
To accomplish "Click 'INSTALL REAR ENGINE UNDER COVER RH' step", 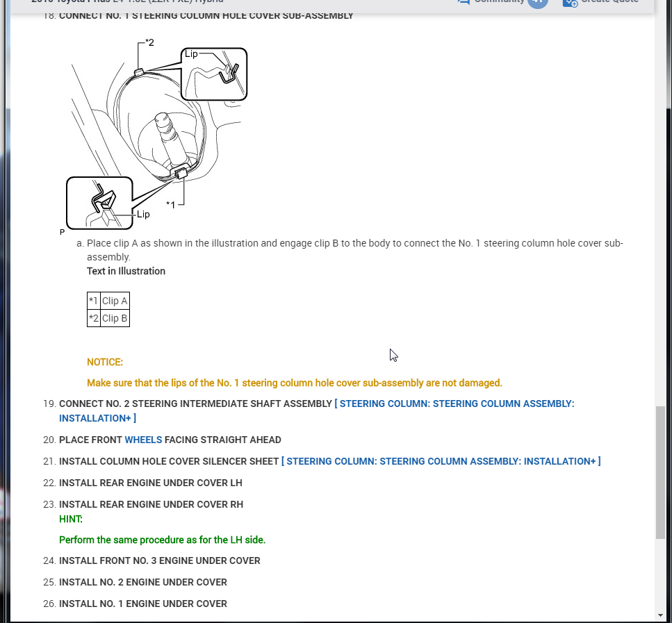I will pyautogui.click(x=151, y=504).
